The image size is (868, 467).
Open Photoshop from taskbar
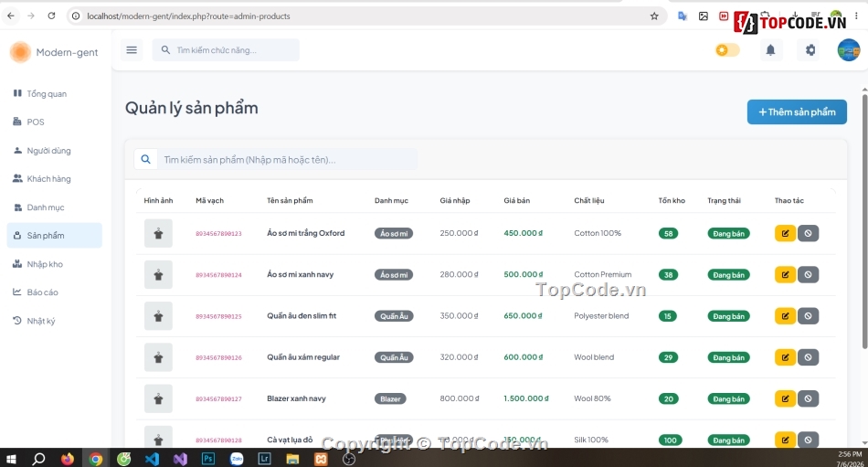pyautogui.click(x=208, y=459)
